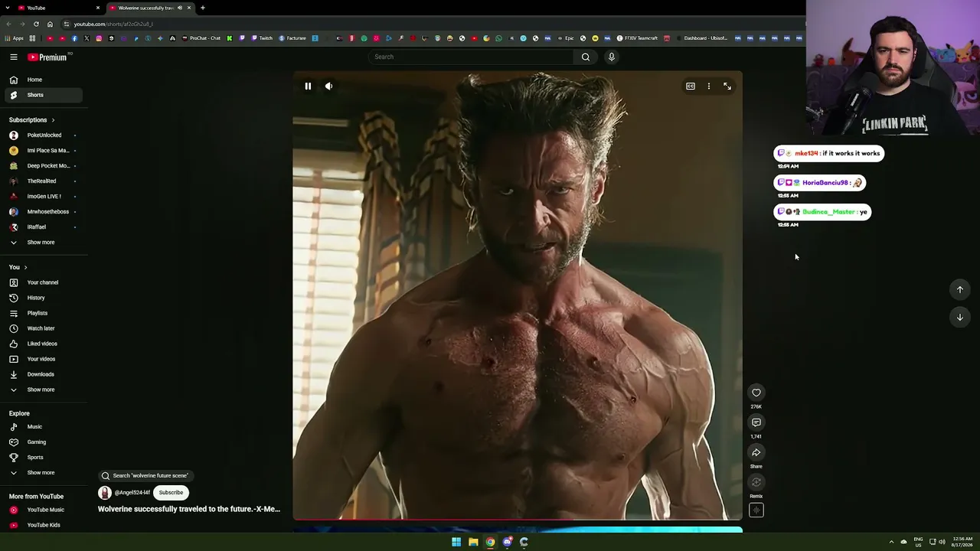Open Your channel
Screen dimensions: 980x551
click(44, 282)
